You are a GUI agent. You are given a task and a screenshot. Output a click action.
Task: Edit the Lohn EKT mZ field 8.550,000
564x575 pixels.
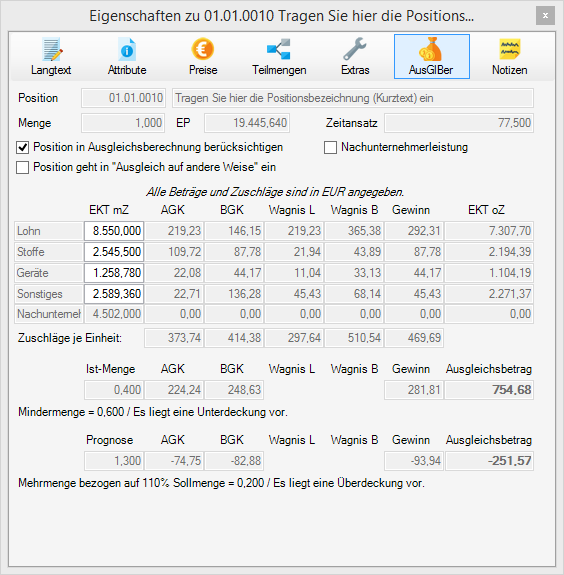pyautogui.click(x=114, y=231)
